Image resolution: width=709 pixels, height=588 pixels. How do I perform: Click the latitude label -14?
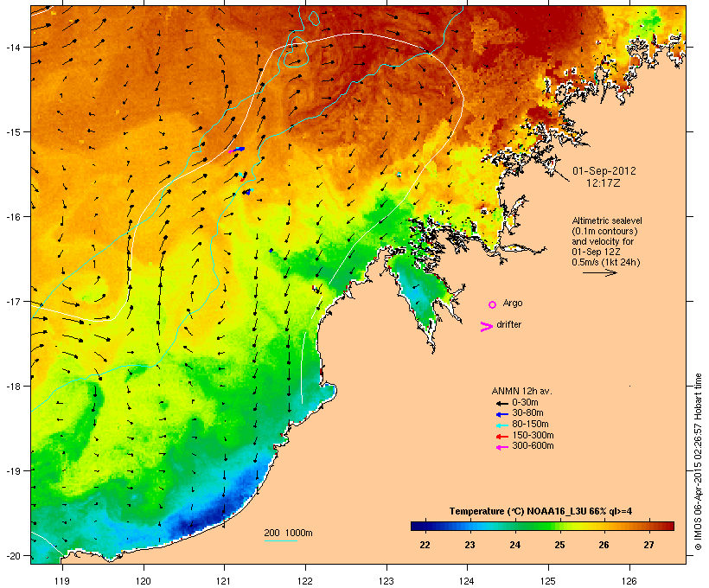point(12,47)
